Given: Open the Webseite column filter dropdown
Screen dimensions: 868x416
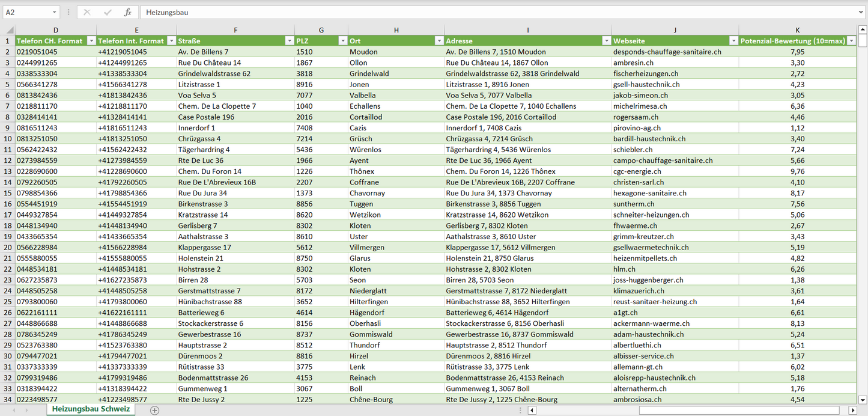Looking at the screenshot, I should (733, 41).
